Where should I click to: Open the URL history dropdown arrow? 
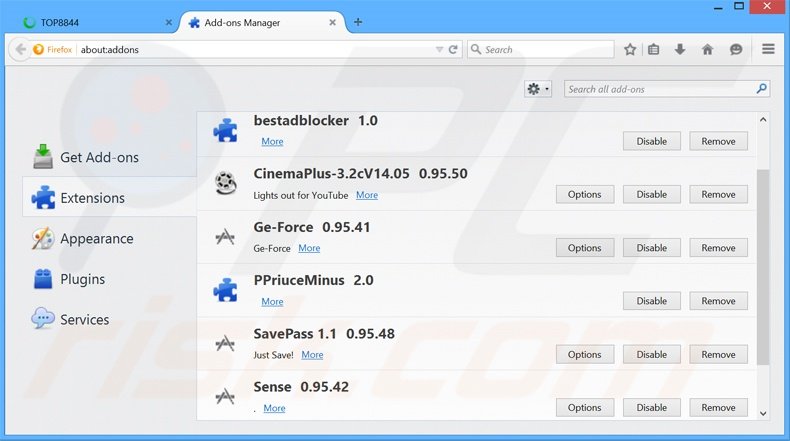439,49
